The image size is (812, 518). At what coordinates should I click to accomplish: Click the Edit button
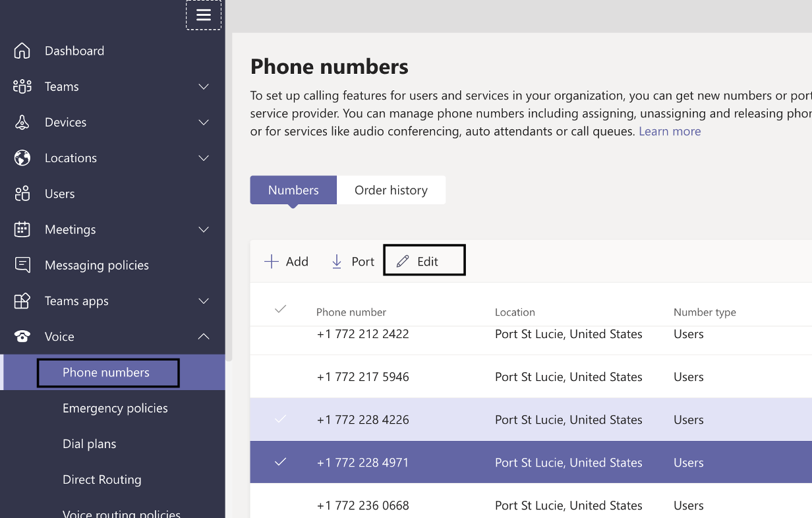pyautogui.click(x=424, y=260)
